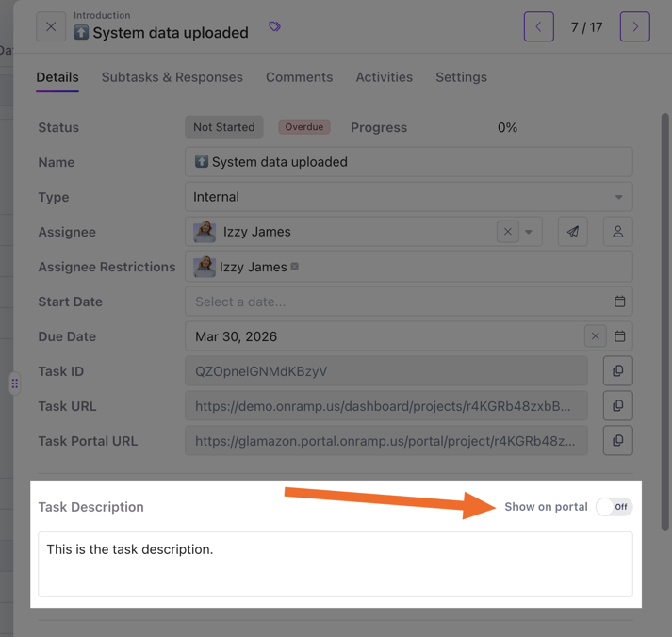Click the tag icon beside task title
Screen dimensions: 672x637
coord(274,27)
